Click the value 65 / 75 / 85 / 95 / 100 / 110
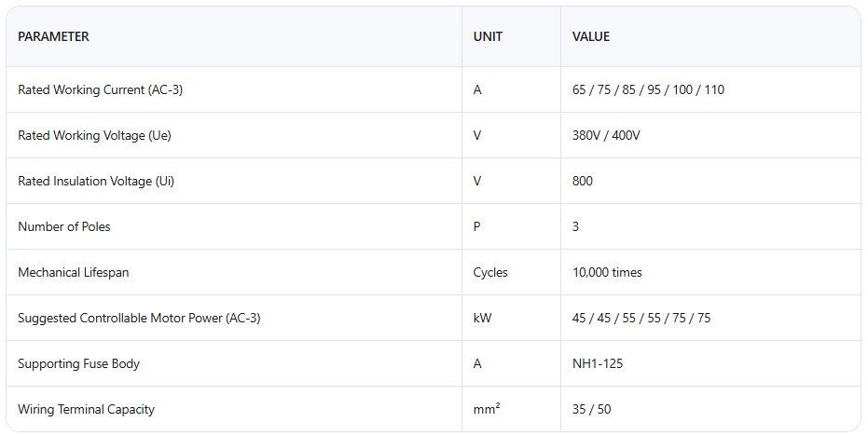Image resolution: width=868 pixels, height=436 pixels. tap(648, 89)
